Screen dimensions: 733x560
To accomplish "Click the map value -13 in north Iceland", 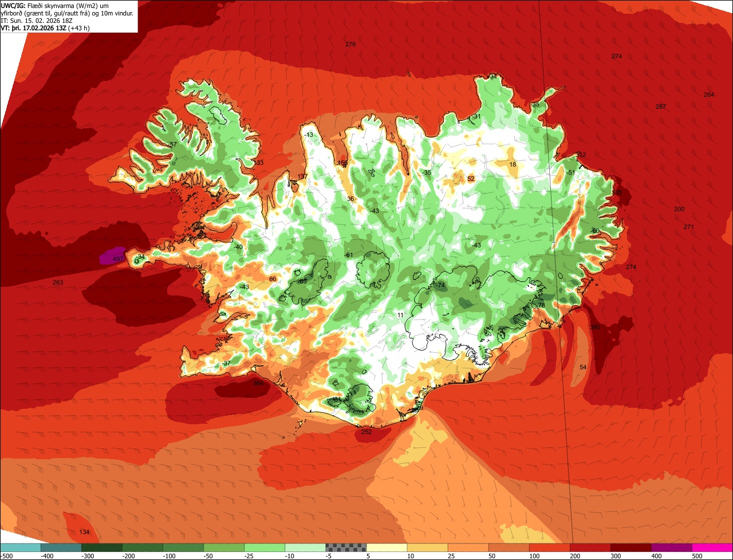I will pos(309,135).
